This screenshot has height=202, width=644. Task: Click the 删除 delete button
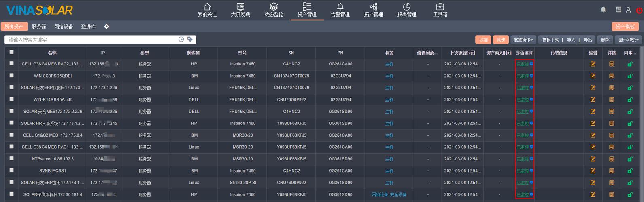[x=605, y=40]
